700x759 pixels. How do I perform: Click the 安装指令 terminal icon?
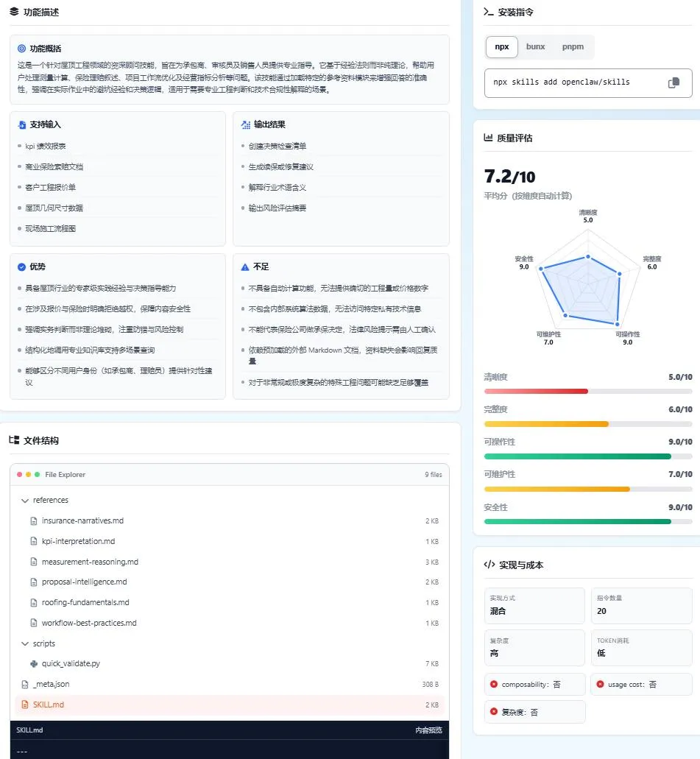pos(489,12)
